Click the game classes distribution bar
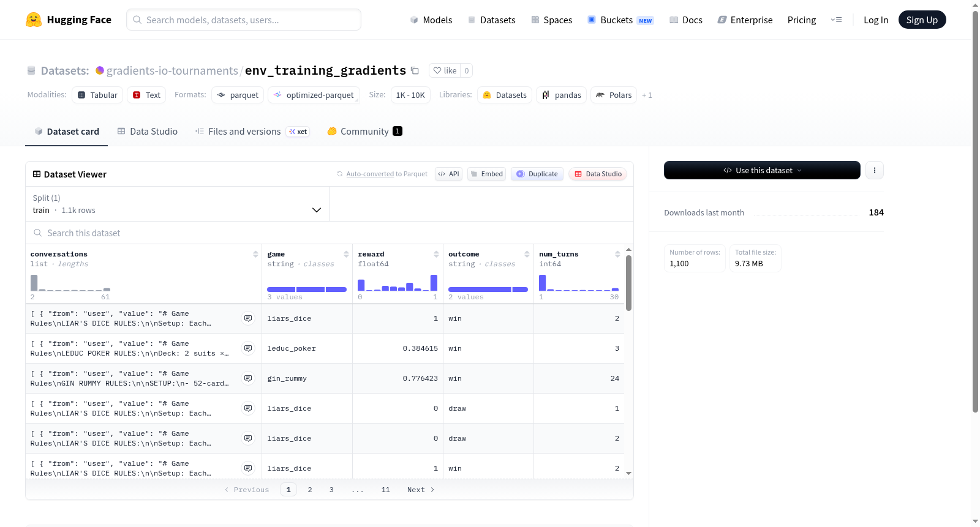The image size is (980, 527). (307, 290)
